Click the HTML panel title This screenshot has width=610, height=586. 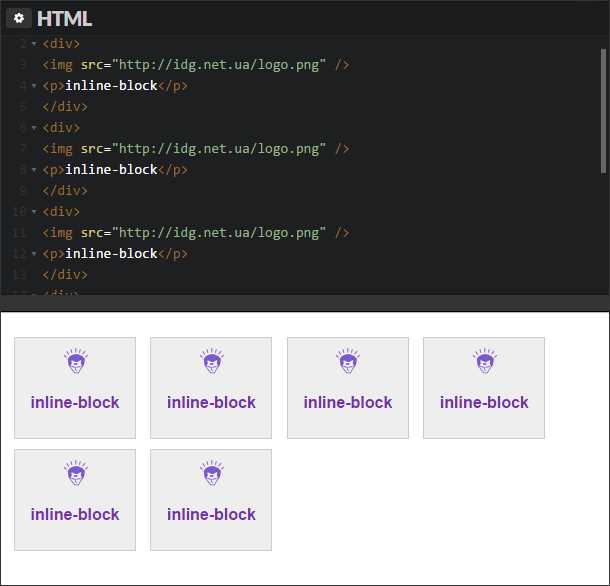[64, 19]
